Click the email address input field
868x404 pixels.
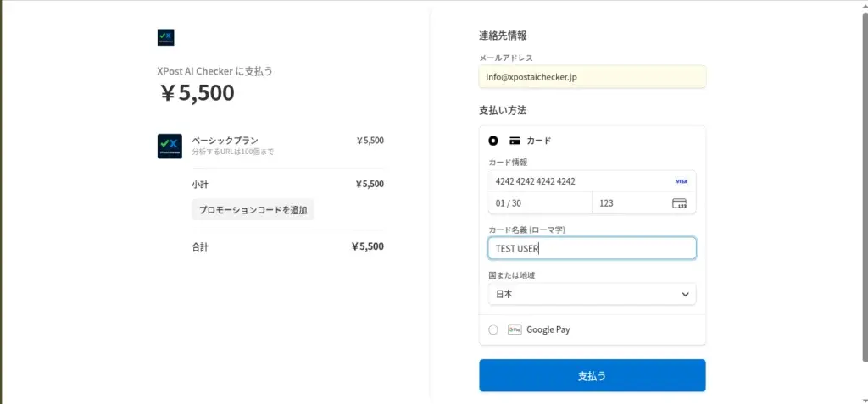point(592,77)
